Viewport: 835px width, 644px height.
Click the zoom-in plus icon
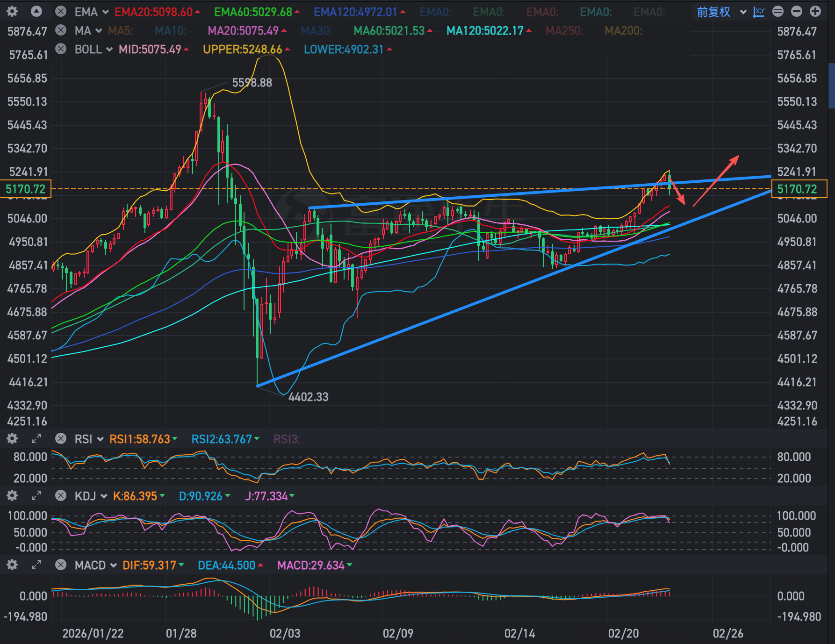click(815, 12)
